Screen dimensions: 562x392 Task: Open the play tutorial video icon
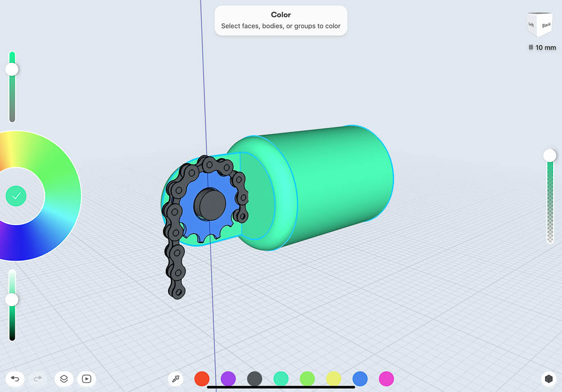click(x=87, y=379)
